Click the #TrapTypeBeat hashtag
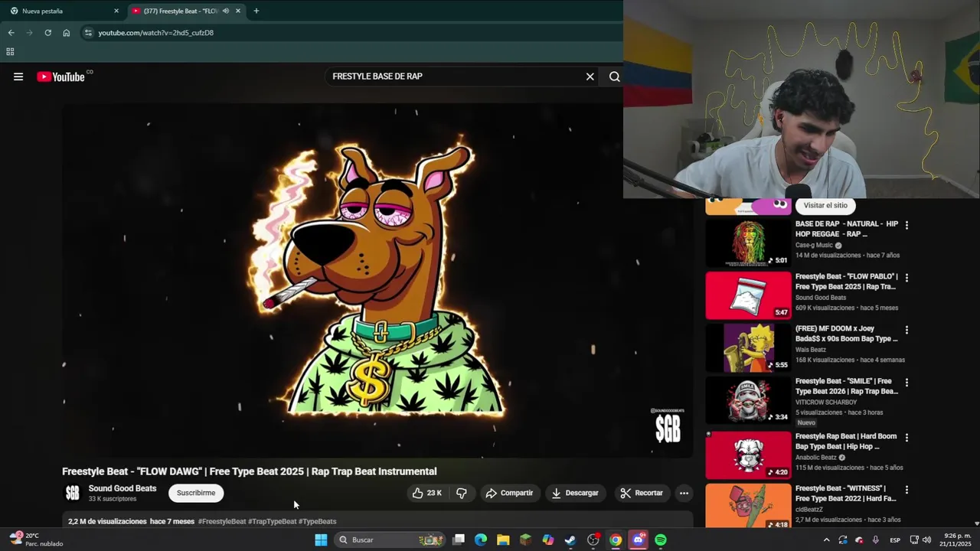The height and width of the screenshot is (551, 980). tap(272, 522)
